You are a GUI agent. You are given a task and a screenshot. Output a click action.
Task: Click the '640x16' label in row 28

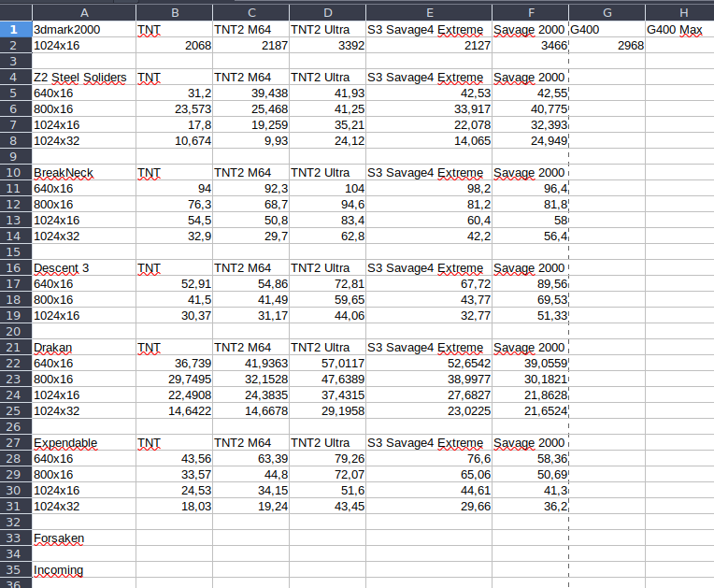click(x=84, y=459)
